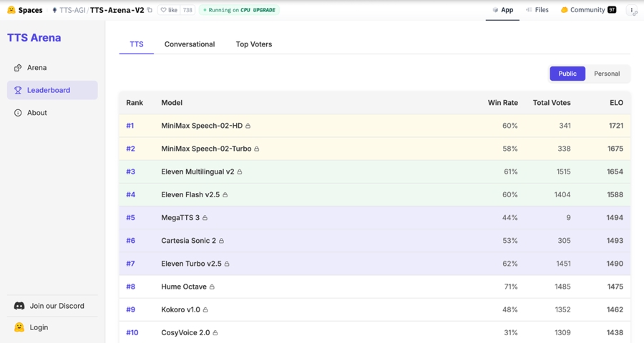
Task: Click the ELO column header
Action: tap(616, 103)
